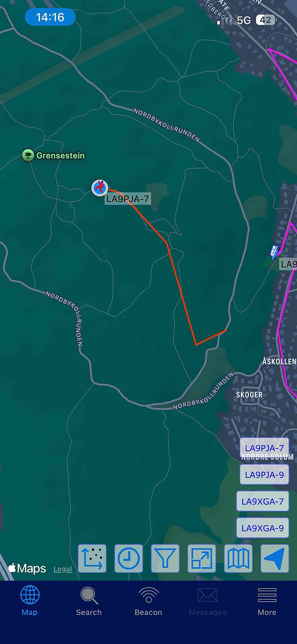Tap the expand map resize icon

tap(202, 558)
